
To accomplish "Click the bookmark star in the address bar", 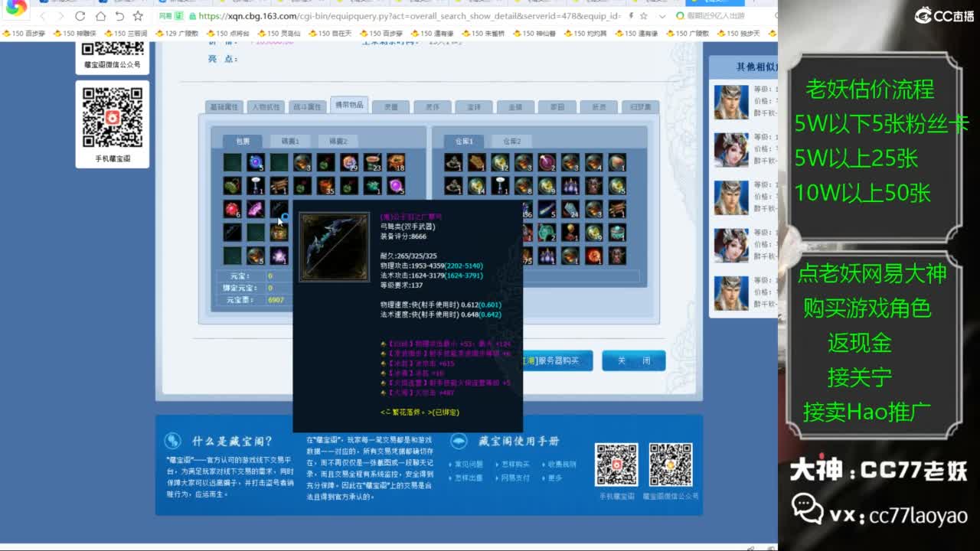I will coord(139,16).
